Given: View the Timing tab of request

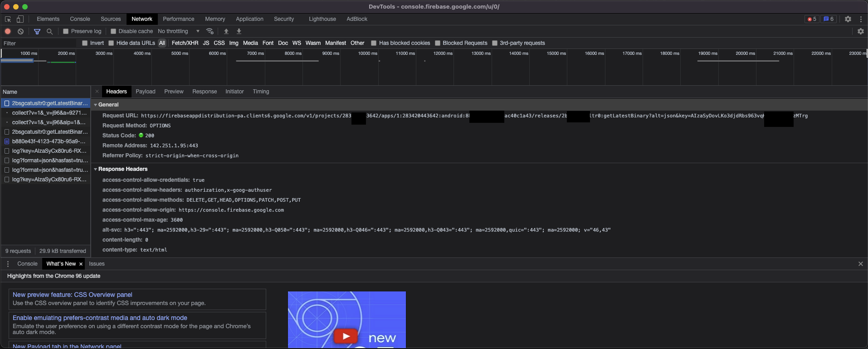Looking at the screenshot, I should tap(261, 92).
